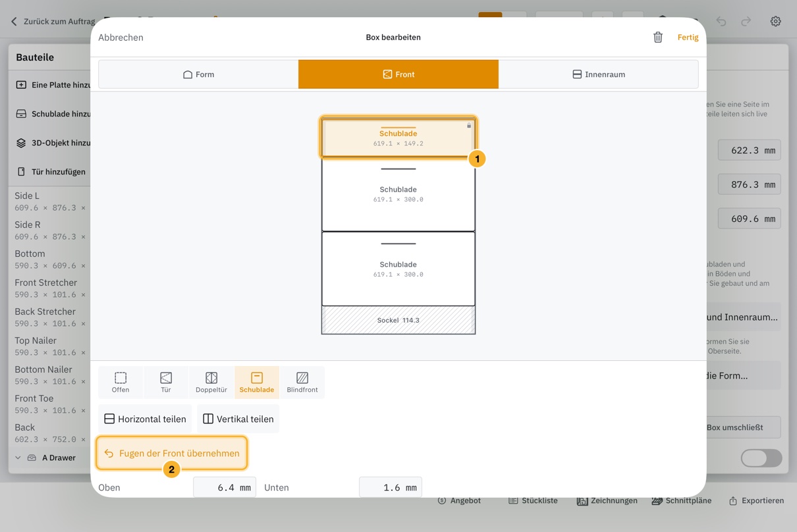797x532 pixels.
Task: Click the lock icon on top Schublade
Action: [x=469, y=125]
